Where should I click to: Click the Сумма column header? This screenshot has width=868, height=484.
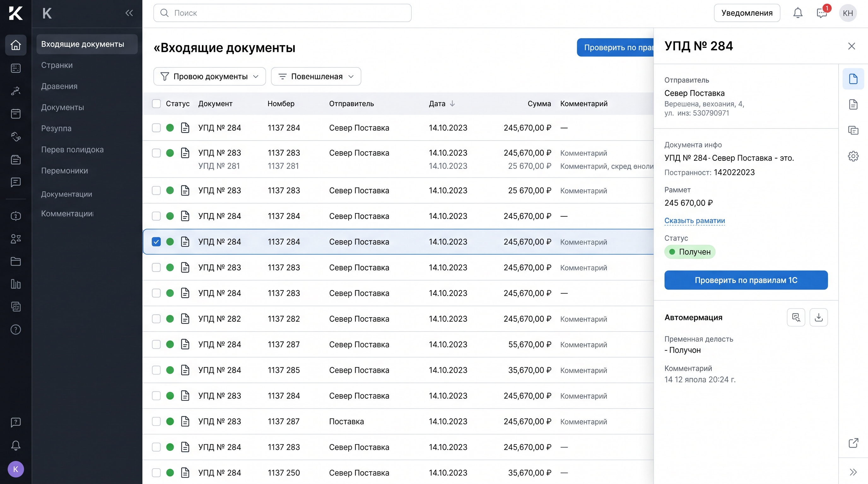(x=539, y=104)
